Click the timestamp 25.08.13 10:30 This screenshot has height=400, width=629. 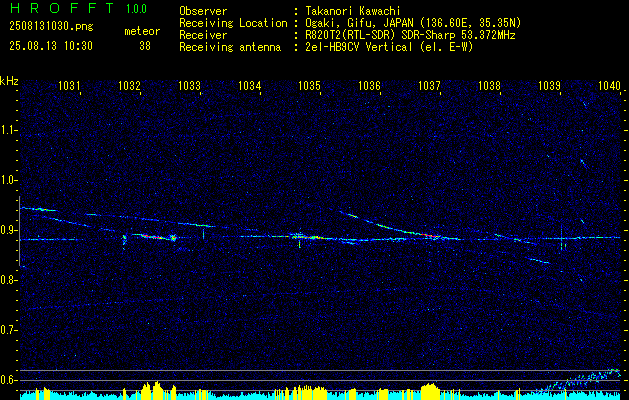(51, 46)
